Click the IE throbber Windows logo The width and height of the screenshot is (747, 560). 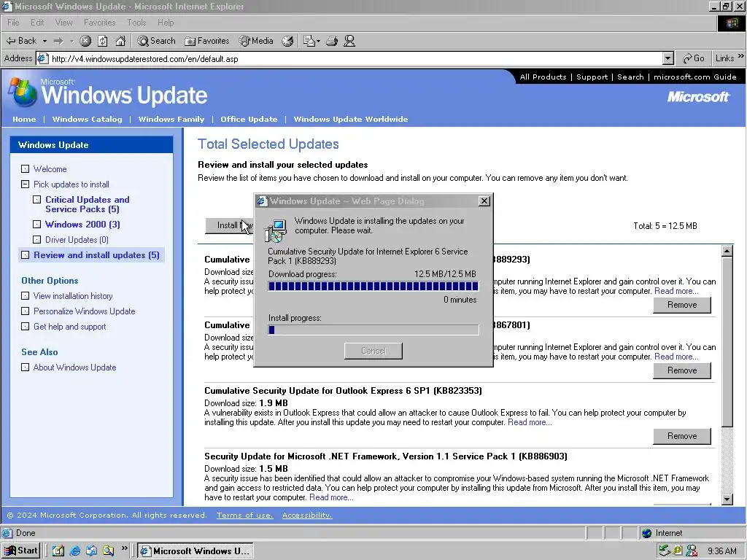(x=732, y=23)
